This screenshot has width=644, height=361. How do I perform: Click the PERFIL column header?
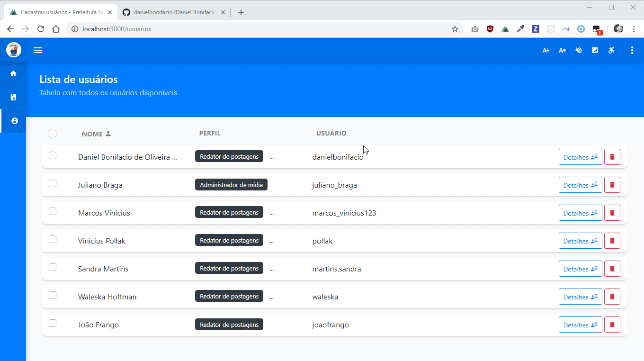pos(210,133)
